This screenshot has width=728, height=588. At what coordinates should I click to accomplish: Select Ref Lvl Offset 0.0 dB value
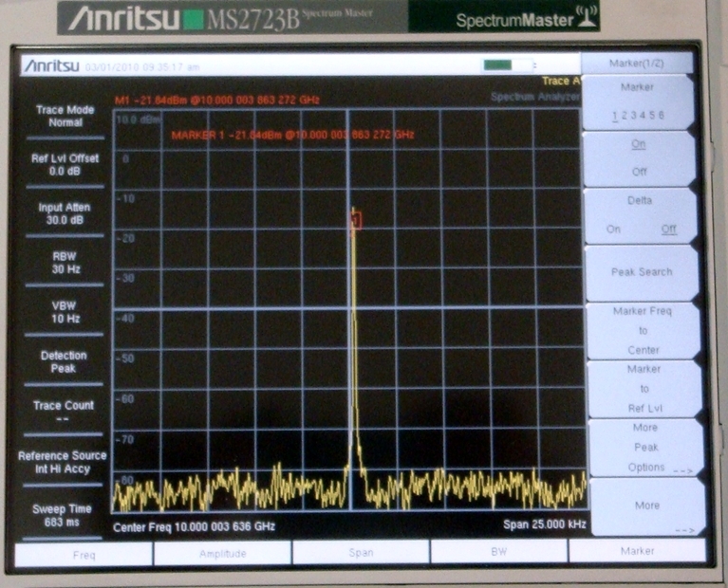[65, 165]
